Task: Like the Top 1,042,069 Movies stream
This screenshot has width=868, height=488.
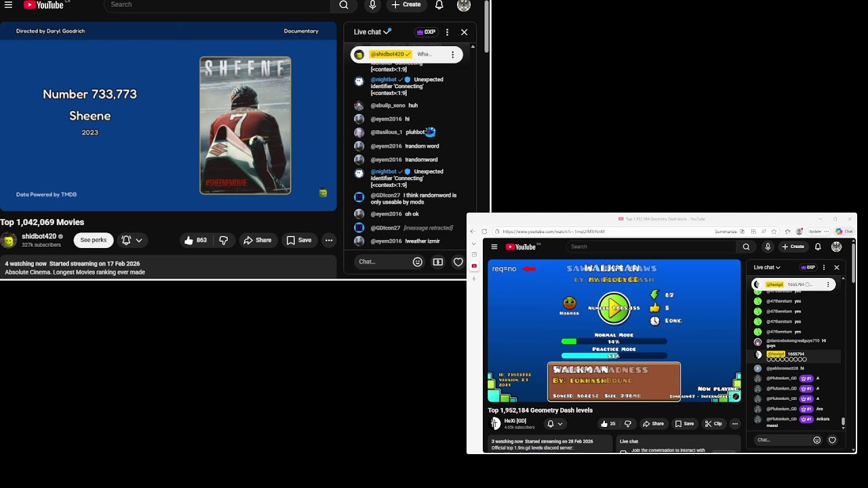Action: pos(196,240)
